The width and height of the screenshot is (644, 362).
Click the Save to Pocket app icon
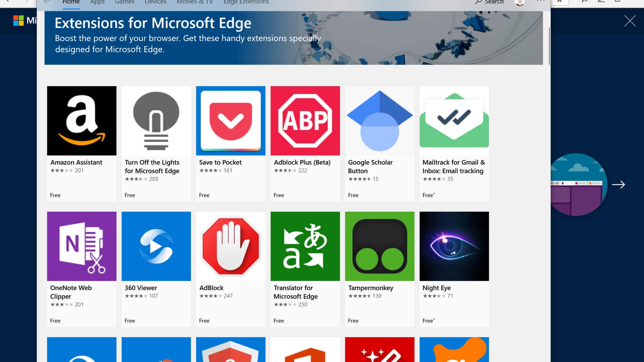(230, 121)
